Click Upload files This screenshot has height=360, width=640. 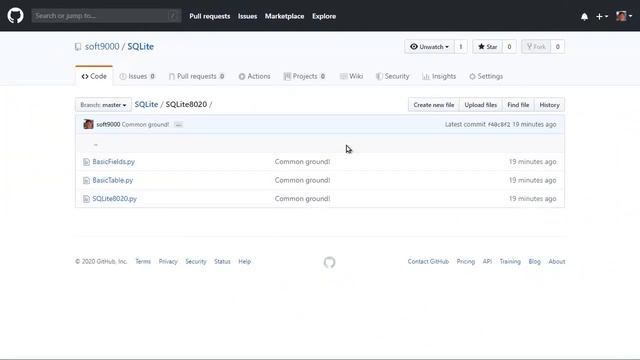(x=480, y=105)
